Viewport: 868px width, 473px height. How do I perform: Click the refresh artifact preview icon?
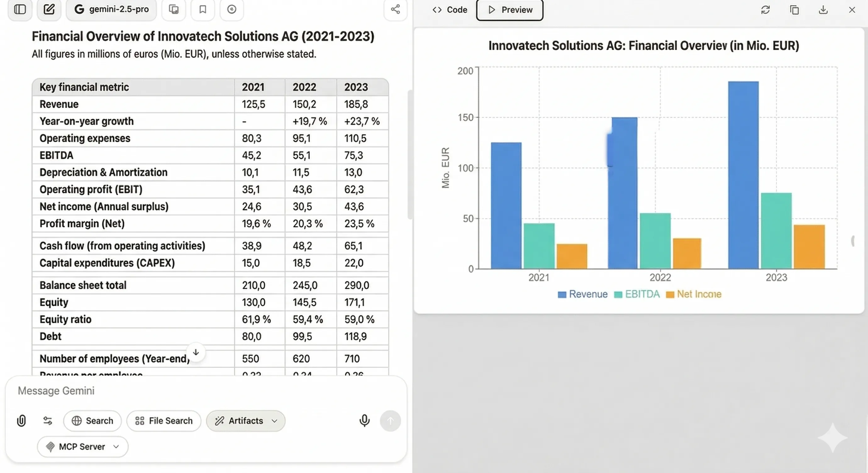coord(765,10)
